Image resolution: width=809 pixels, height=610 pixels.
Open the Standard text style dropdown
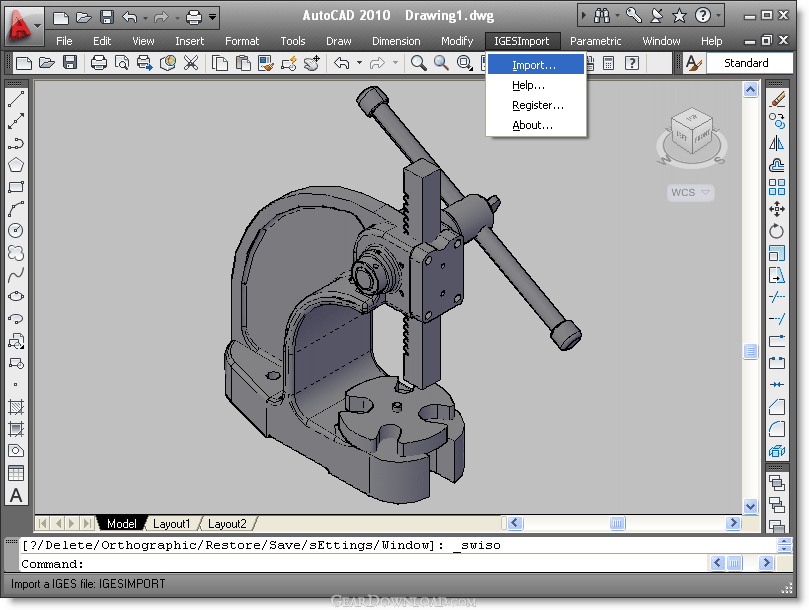click(x=749, y=63)
